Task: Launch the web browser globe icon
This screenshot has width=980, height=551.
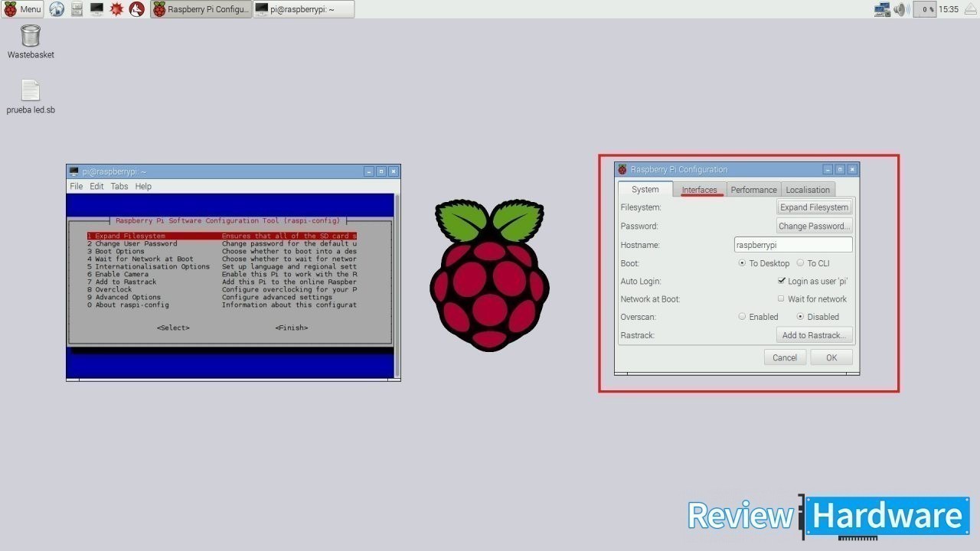Action: point(57,9)
